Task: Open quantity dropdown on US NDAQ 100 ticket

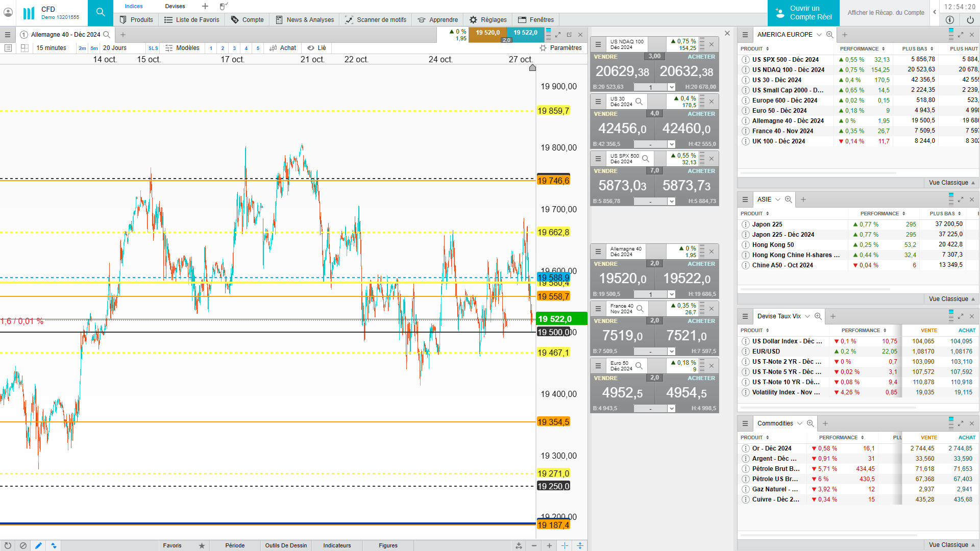Action: tap(672, 87)
